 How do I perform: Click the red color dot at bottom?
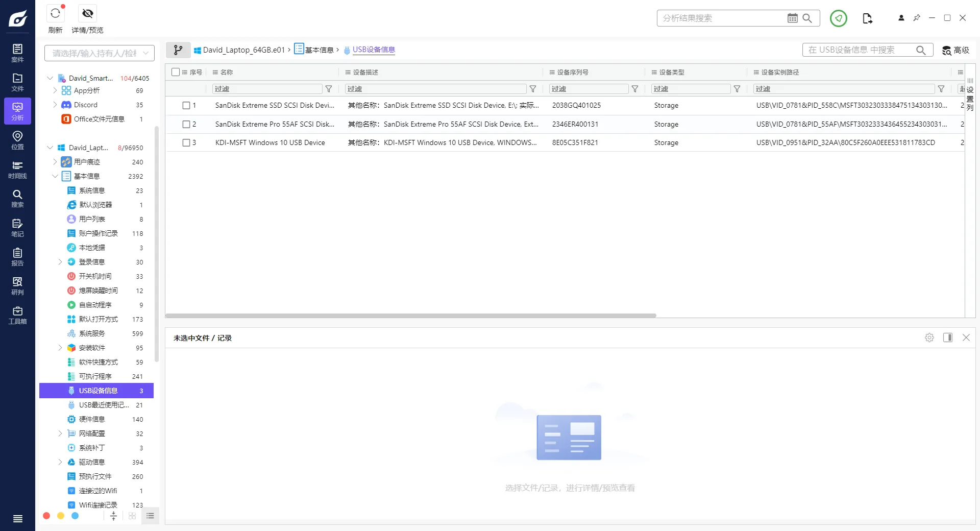[46, 516]
